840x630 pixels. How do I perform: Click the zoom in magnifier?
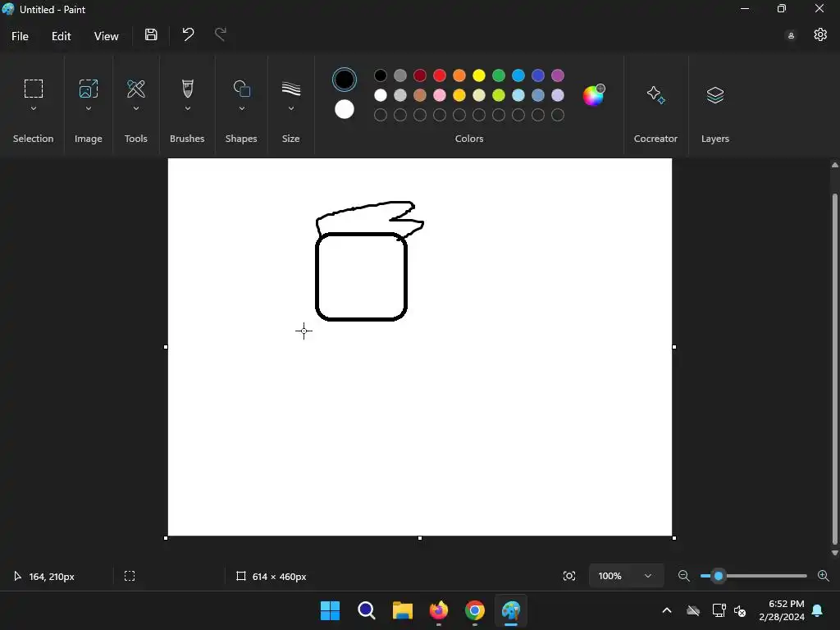pos(824,576)
